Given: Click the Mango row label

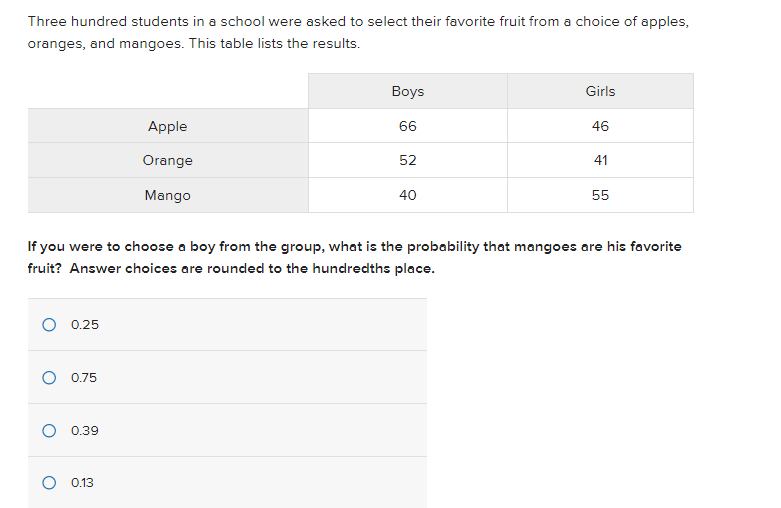Looking at the screenshot, I should pos(168,195).
